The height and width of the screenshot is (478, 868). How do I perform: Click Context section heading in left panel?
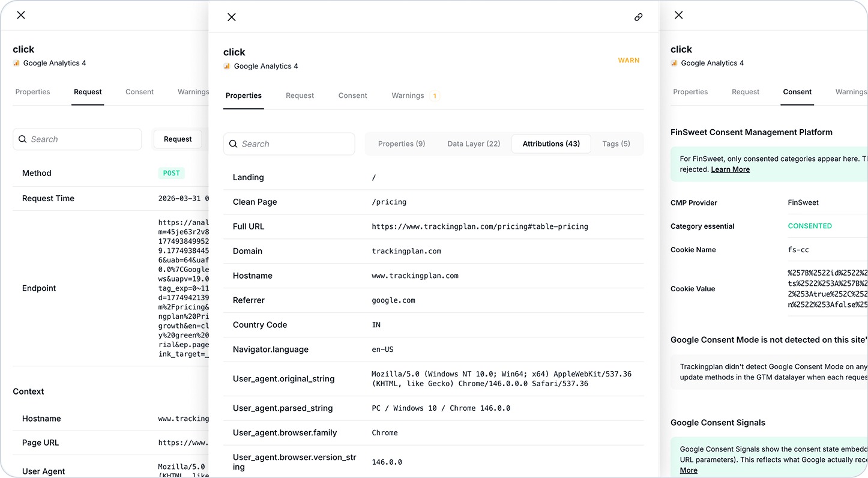tap(28, 392)
